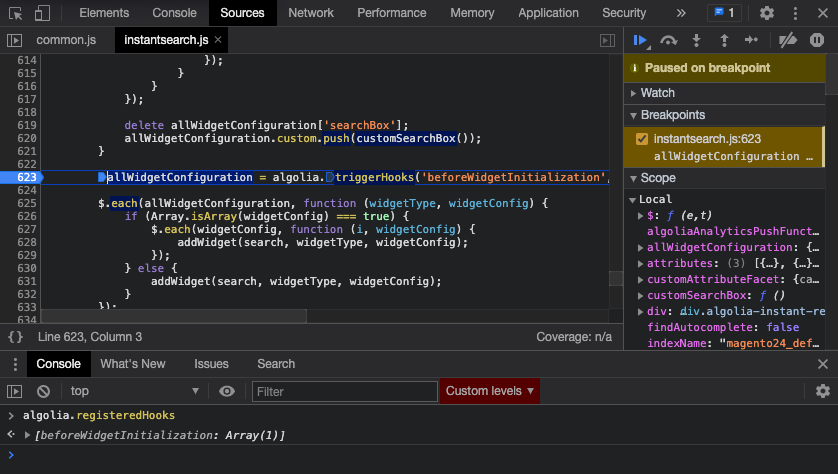Open the top JavaScript context selector
Viewport: 838px width, 474px height.
pyautogui.click(x=134, y=391)
